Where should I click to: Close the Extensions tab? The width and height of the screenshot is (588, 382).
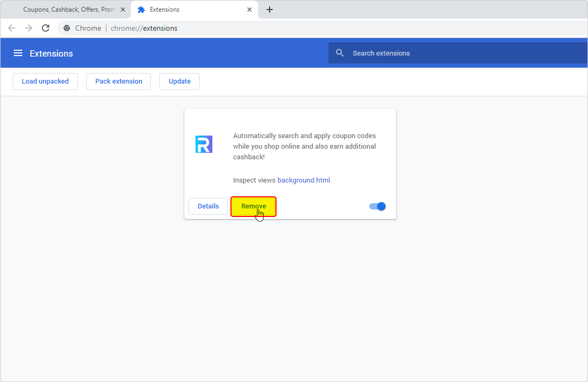tap(250, 10)
